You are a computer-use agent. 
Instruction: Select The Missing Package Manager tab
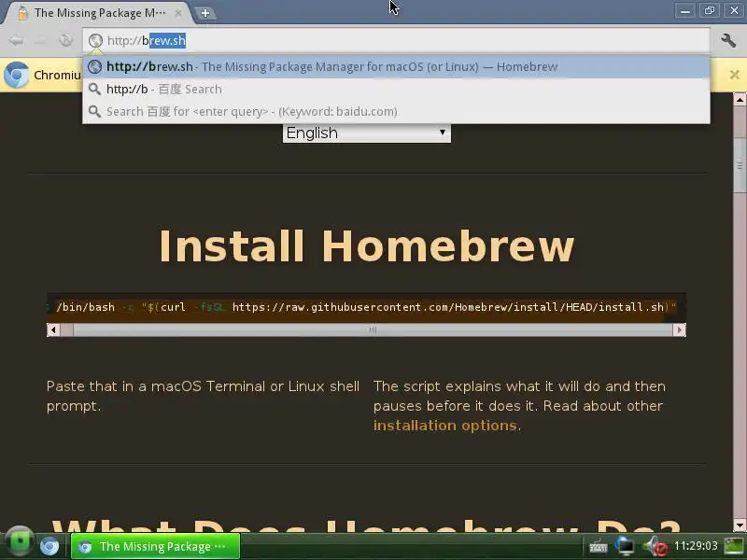pos(98,13)
